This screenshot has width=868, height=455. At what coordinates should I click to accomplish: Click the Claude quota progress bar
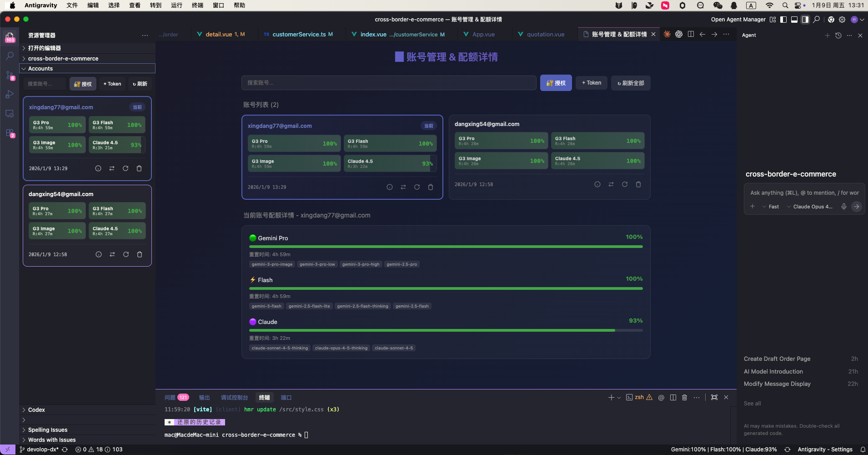[446, 330]
